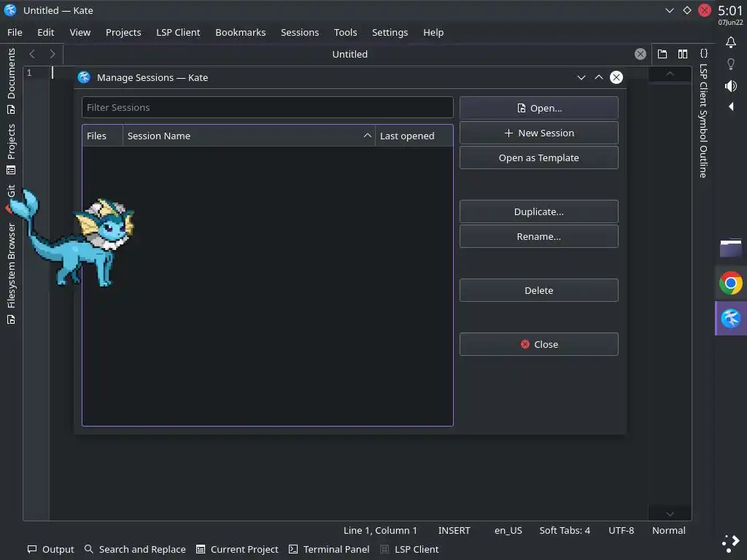Toggle the Current Project panel
This screenshot has height=560, width=747.
pyautogui.click(x=237, y=549)
